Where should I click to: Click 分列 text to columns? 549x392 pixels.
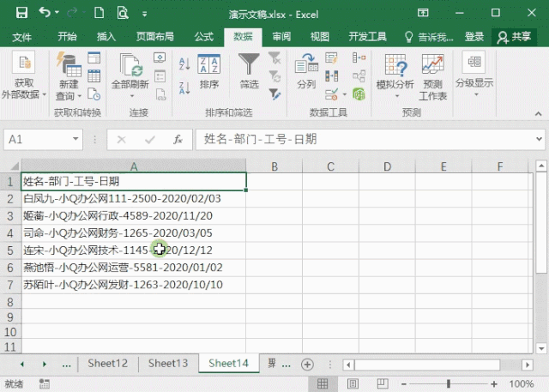coord(306,71)
